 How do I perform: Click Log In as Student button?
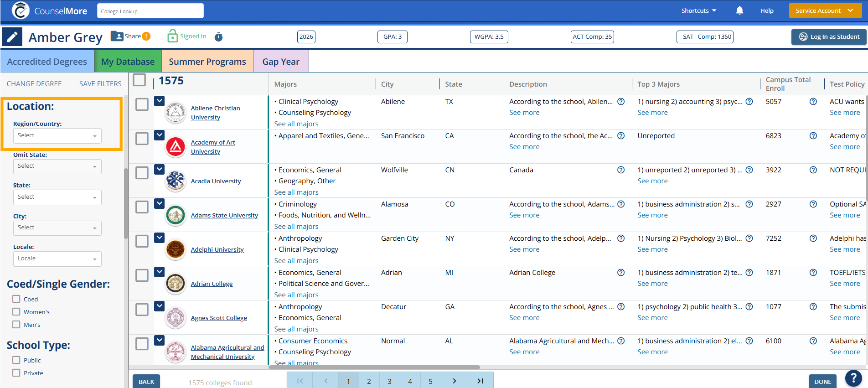[829, 37]
